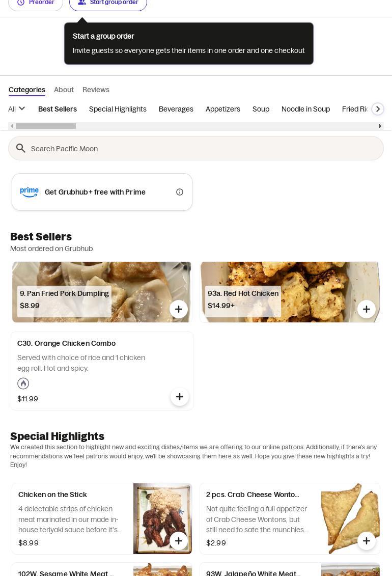Viewport: 392px width, 576px height.
Task: Add C30. Orange Chicken Combo to order
Action: click(x=180, y=397)
